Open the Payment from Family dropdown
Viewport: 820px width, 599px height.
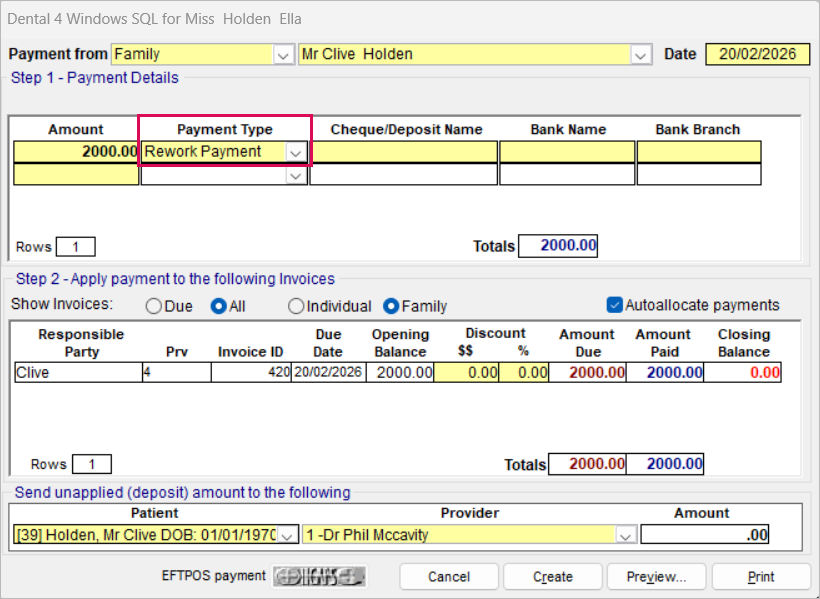(x=284, y=55)
